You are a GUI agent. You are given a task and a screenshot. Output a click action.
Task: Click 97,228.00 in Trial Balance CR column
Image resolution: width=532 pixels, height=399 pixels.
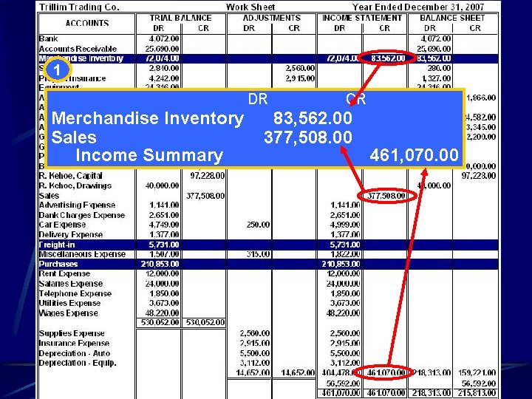(208, 176)
